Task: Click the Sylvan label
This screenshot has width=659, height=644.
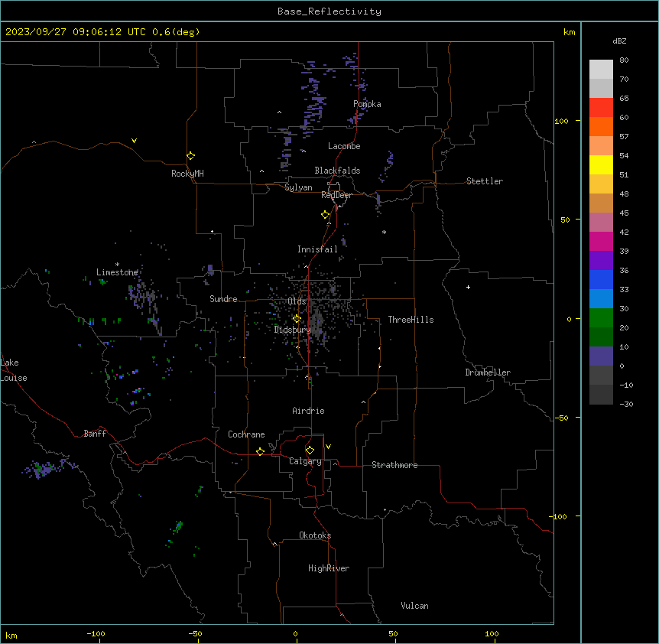Action: pyautogui.click(x=298, y=187)
